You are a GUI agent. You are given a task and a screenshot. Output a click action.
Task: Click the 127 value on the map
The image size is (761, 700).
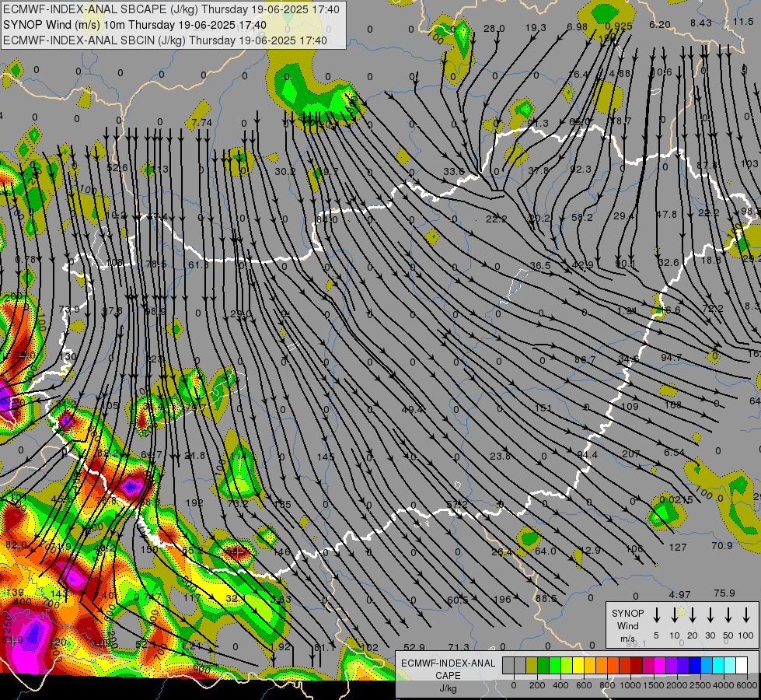coord(678,548)
